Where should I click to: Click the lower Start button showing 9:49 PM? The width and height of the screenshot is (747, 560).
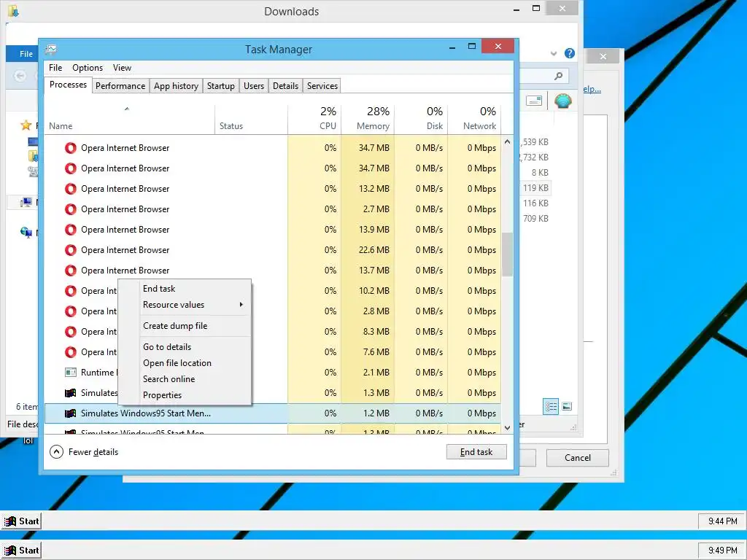(21, 550)
